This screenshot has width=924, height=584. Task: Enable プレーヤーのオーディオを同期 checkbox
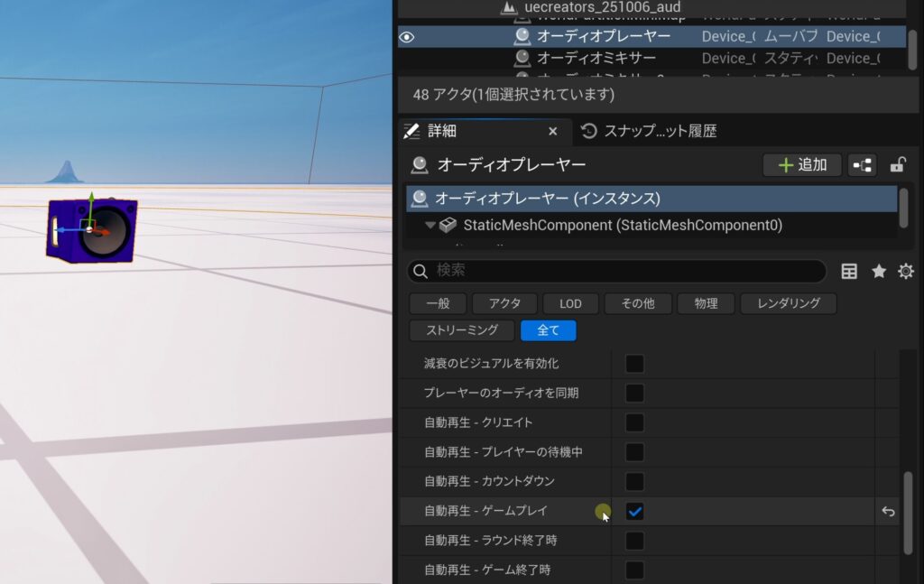tap(635, 394)
